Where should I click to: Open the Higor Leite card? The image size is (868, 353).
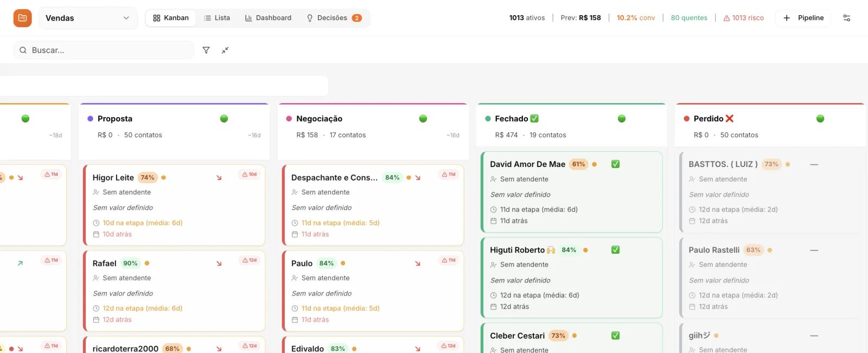click(174, 206)
